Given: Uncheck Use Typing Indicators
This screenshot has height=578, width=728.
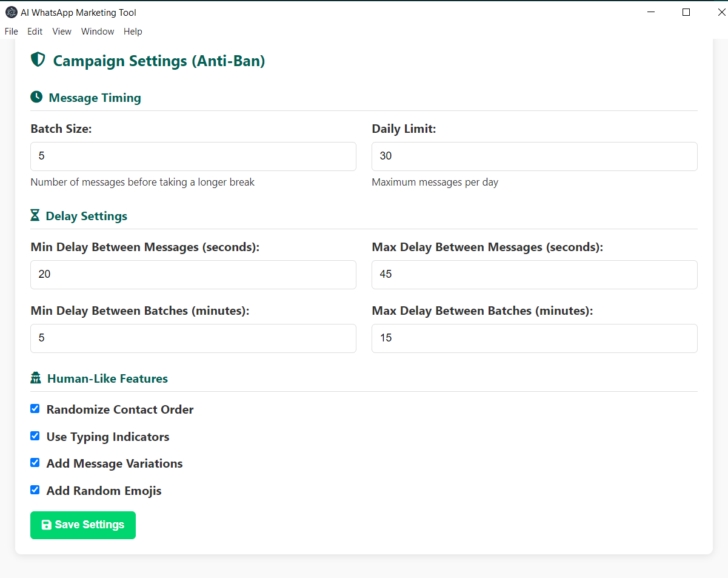Looking at the screenshot, I should [35, 436].
